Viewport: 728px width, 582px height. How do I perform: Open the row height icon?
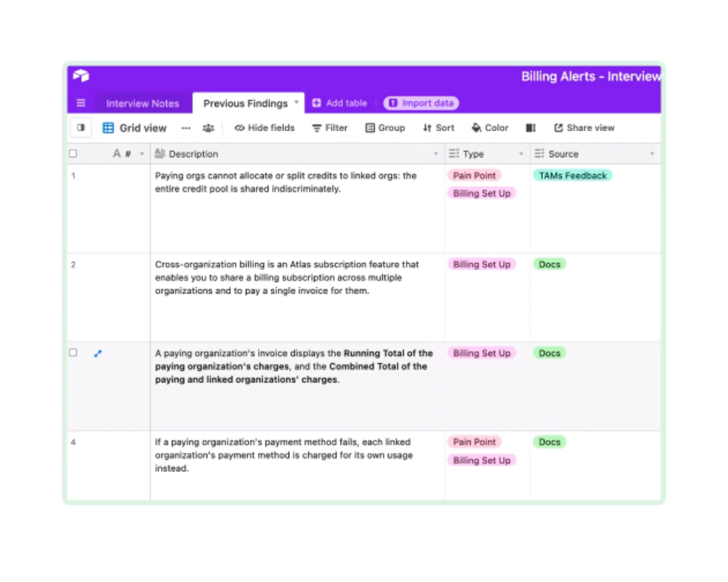tap(531, 128)
